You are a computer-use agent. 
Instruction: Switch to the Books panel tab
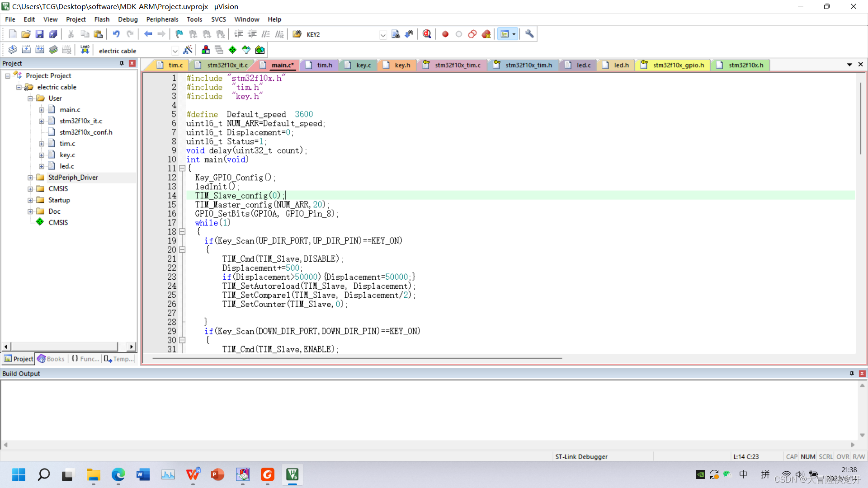(51, 359)
